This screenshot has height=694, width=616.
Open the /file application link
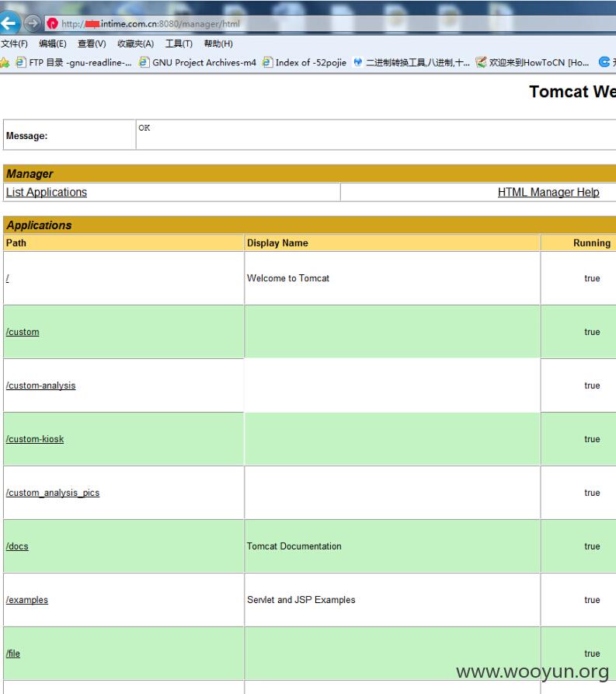tap(13, 654)
